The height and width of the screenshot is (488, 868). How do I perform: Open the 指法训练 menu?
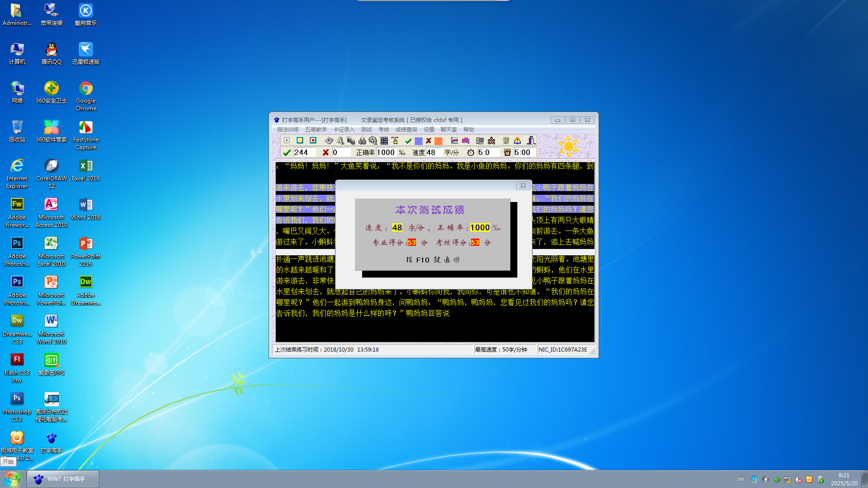(x=288, y=130)
